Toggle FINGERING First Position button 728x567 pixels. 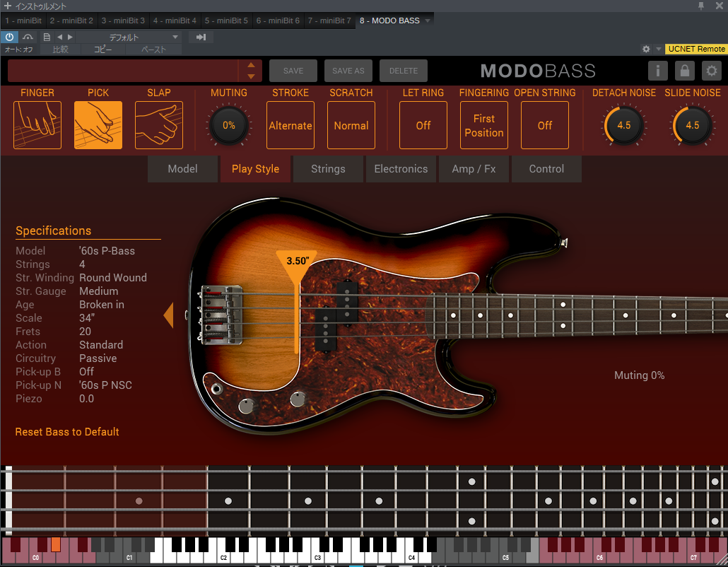tap(483, 125)
